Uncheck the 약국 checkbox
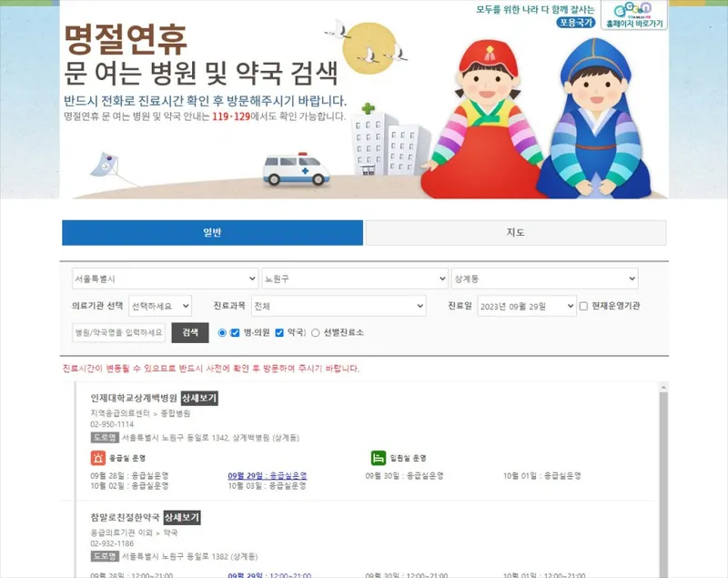The image size is (728, 578). [279, 332]
